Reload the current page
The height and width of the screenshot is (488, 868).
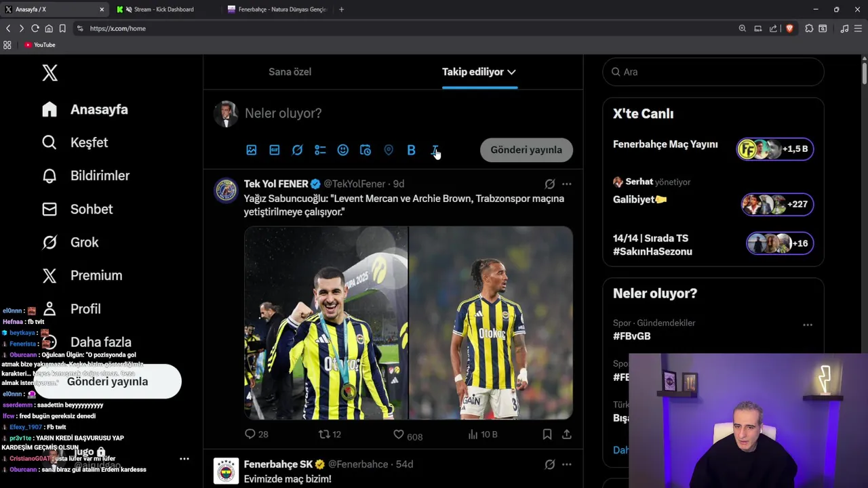click(x=35, y=28)
